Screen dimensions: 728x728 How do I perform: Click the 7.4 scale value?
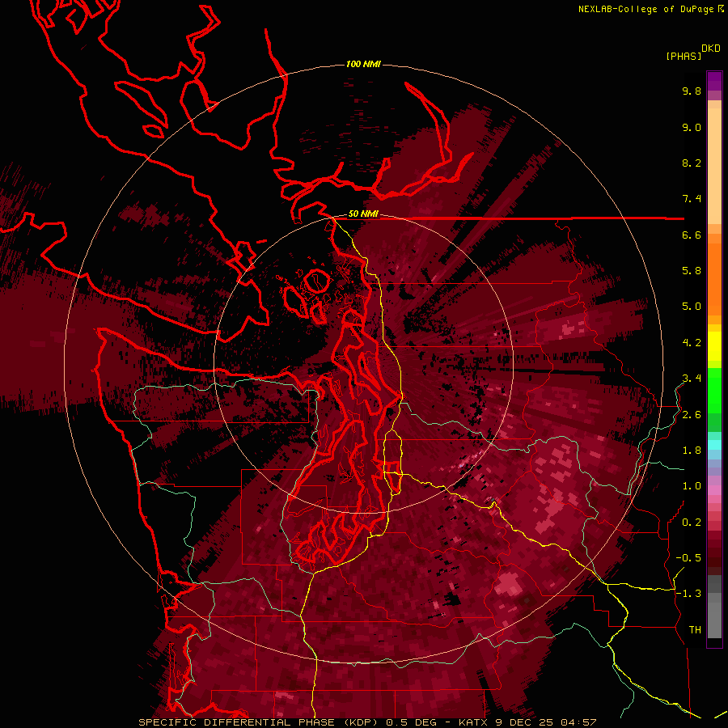[x=692, y=199]
